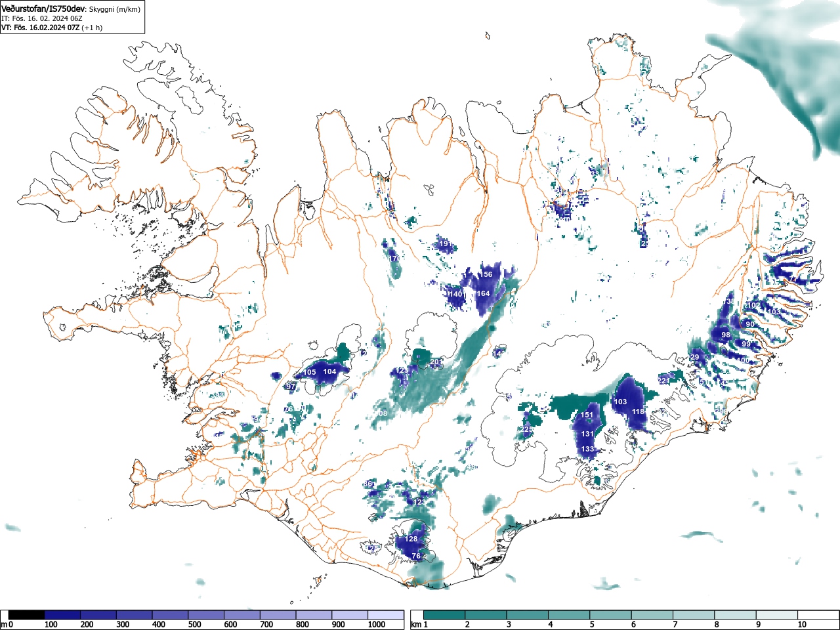Viewport: 840px width, 630px height.
Task: Click the '(+1 h)' forecast offset text
Action: pyautogui.click(x=91, y=28)
